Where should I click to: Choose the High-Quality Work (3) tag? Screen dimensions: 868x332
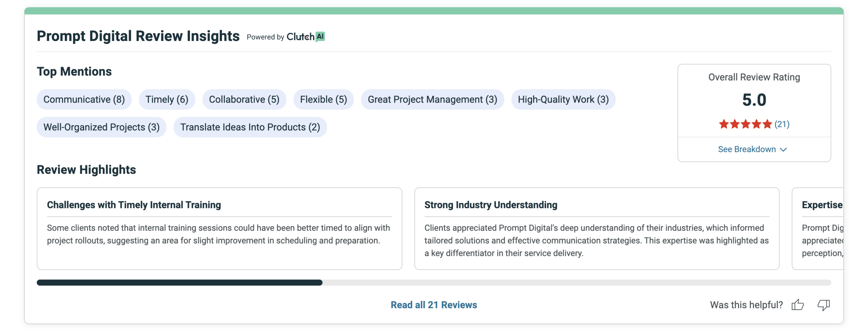tap(563, 99)
